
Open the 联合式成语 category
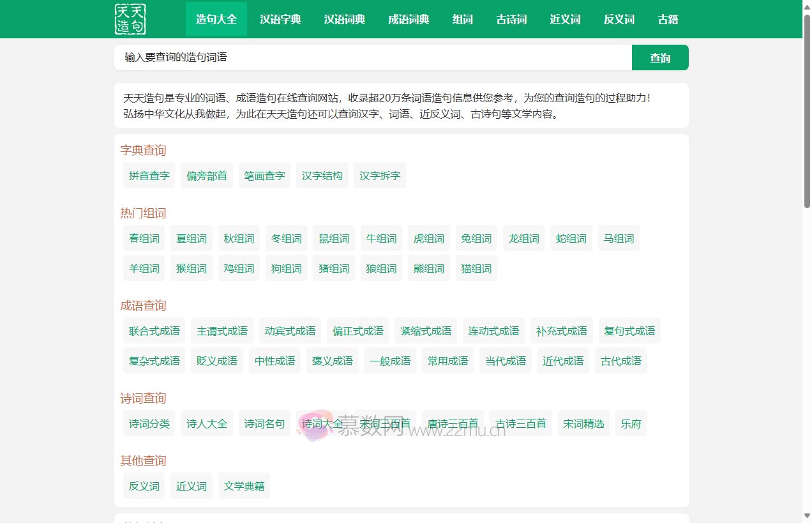point(154,331)
